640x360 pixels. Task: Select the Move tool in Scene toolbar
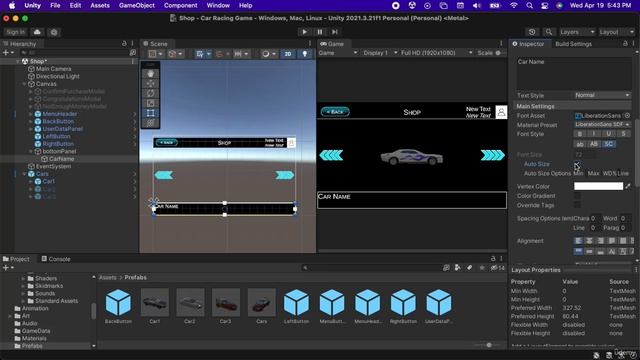(x=151, y=83)
